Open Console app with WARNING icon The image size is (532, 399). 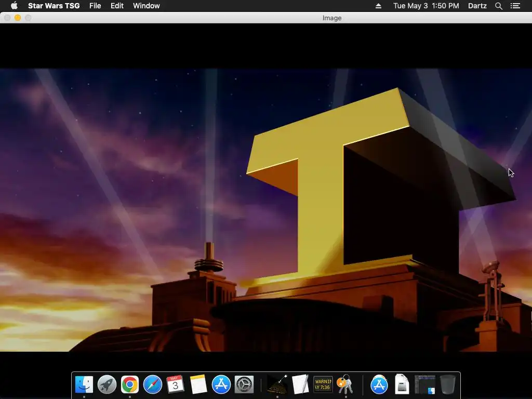click(323, 384)
